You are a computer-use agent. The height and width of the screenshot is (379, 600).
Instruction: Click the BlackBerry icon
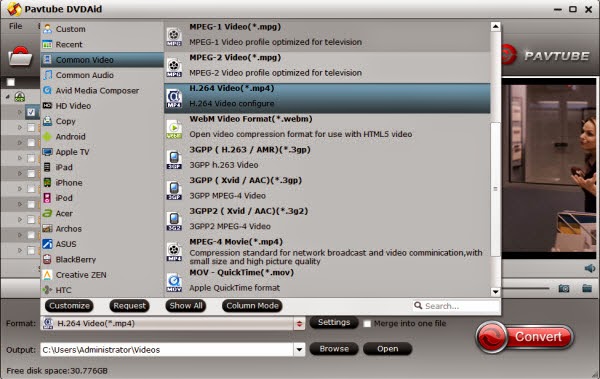47,259
